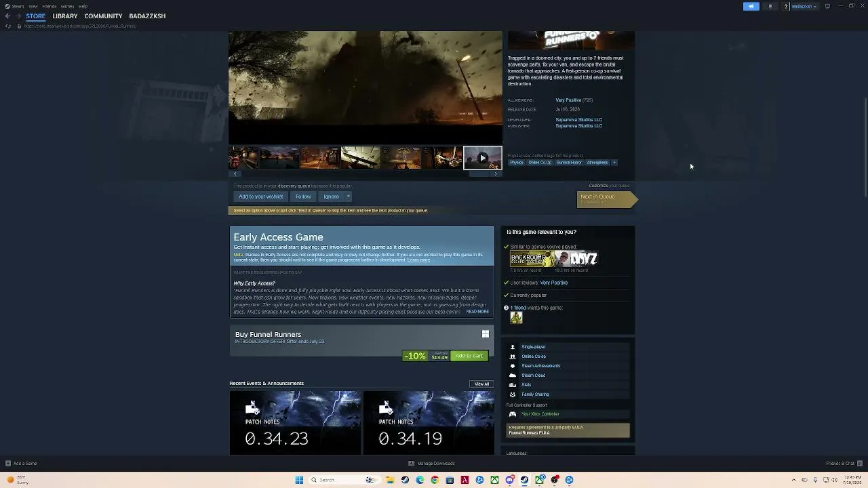This screenshot has width=868, height=488.
Task: Open the BADAZZKSH profile tab
Action: click(x=147, y=16)
